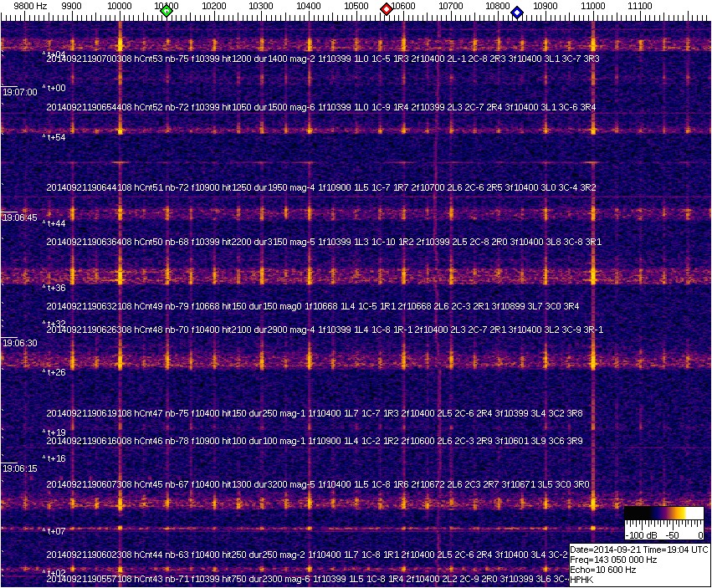Screen dimensions: 712x588
Task: Click the red diamond frequency marker
Action: 387,9
